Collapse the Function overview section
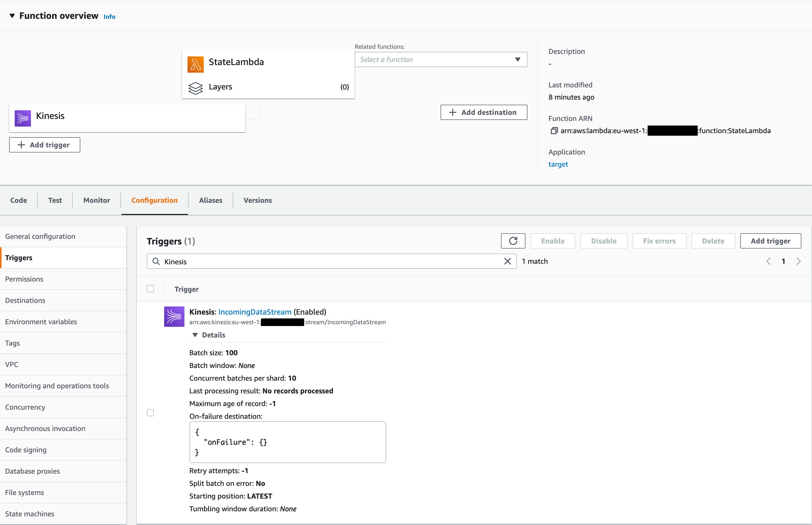 click(x=12, y=16)
